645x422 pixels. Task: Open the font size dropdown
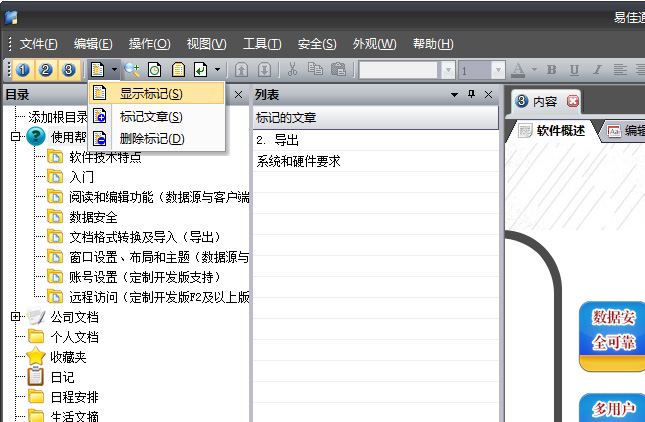pos(497,70)
